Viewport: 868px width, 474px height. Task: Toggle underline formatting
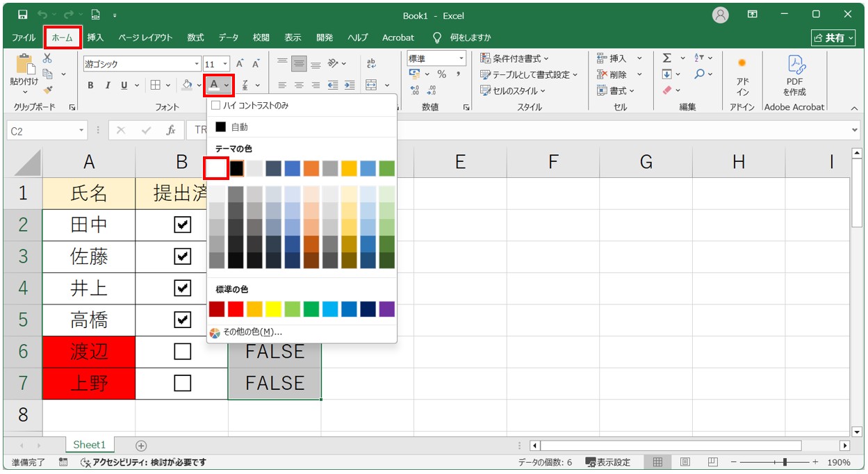(x=124, y=85)
